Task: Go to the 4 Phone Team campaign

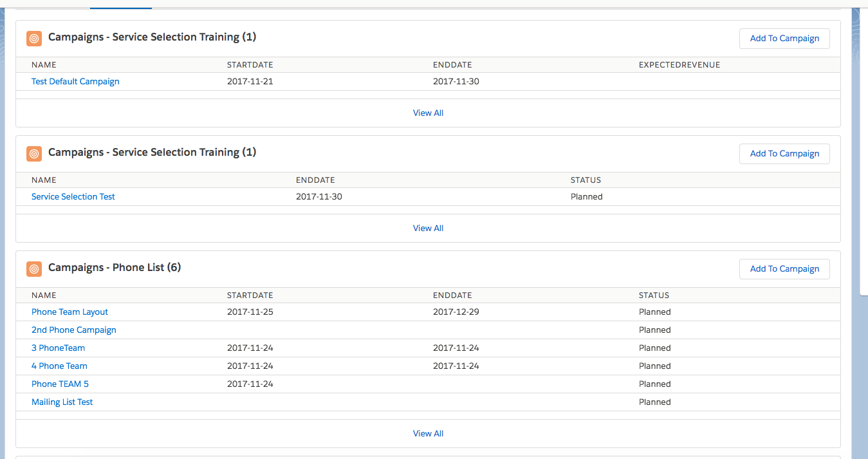Action: (x=59, y=366)
